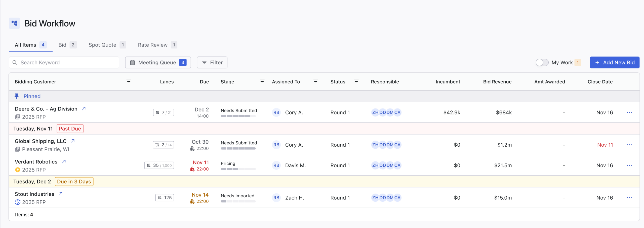Toggle the My Work switch

coord(542,63)
